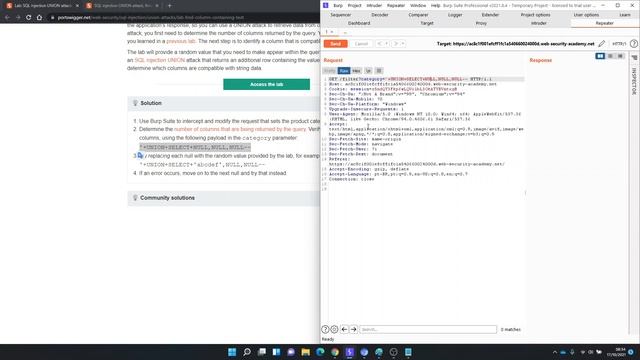Switch to the Project options tab
Viewport: 640px width, 360px height.
click(535, 15)
